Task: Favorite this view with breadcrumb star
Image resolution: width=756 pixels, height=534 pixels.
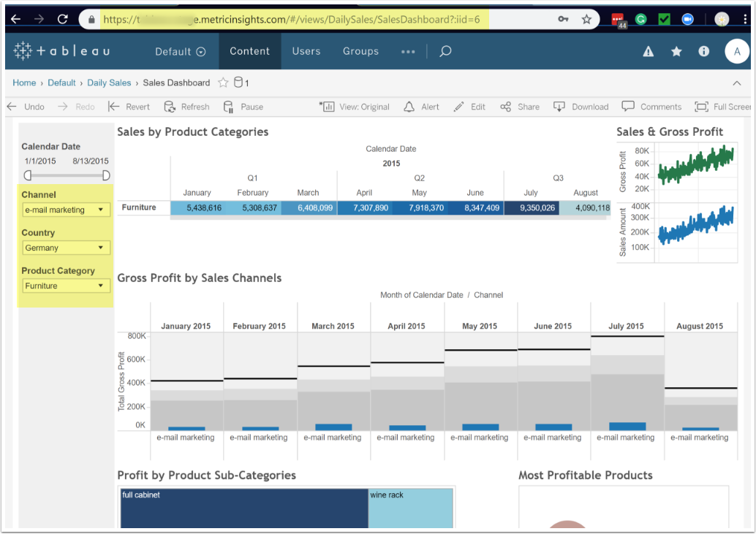Action: [x=224, y=83]
